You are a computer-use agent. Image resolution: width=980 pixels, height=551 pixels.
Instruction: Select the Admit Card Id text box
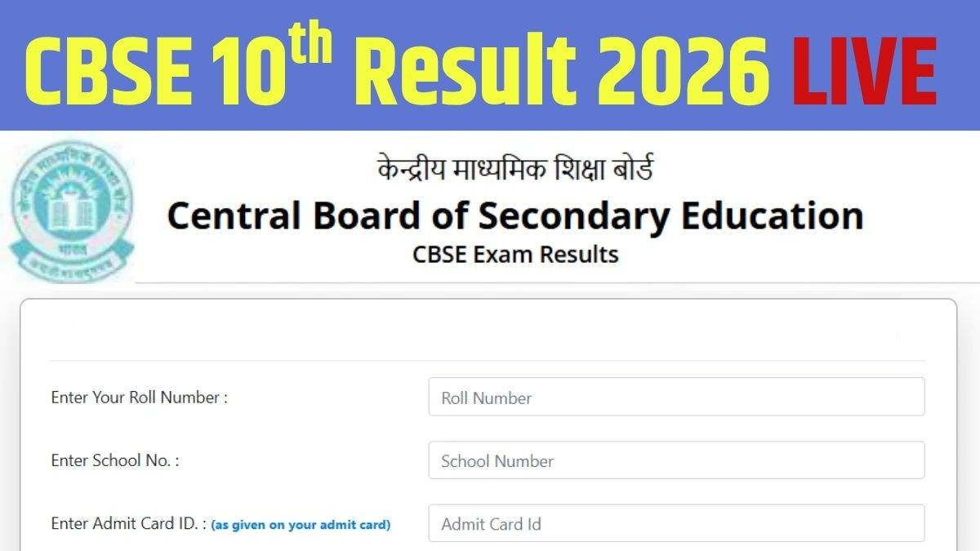(676, 523)
